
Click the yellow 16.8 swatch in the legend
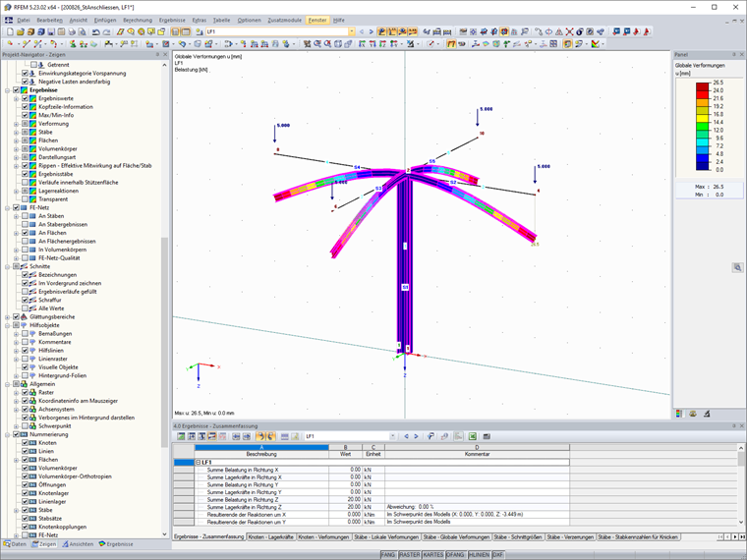702,118
